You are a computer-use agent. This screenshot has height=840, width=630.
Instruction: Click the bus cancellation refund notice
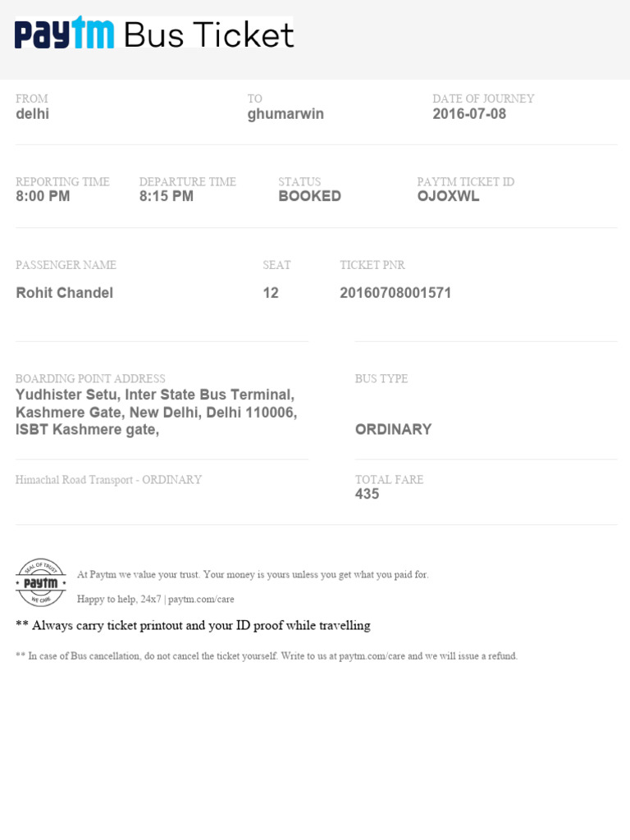pos(267,656)
